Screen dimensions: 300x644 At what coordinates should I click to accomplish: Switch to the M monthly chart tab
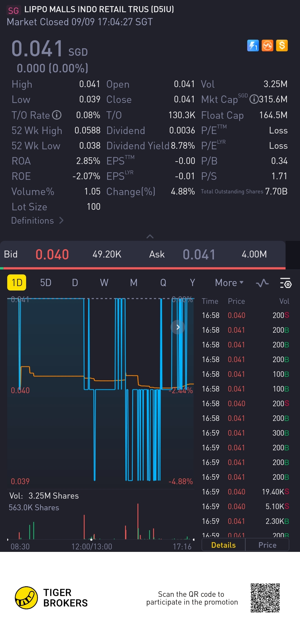[x=134, y=283]
